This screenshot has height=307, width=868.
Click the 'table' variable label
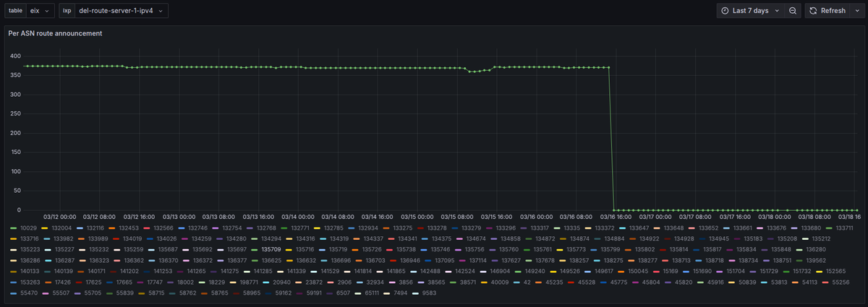pos(15,11)
